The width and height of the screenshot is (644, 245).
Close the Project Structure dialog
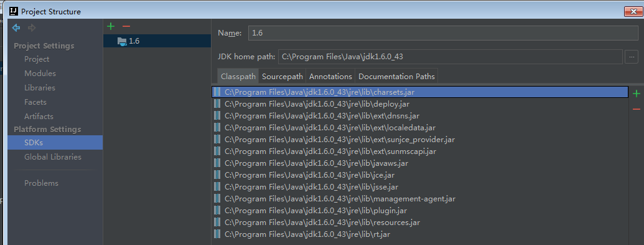pyautogui.click(x=633, y=12)
